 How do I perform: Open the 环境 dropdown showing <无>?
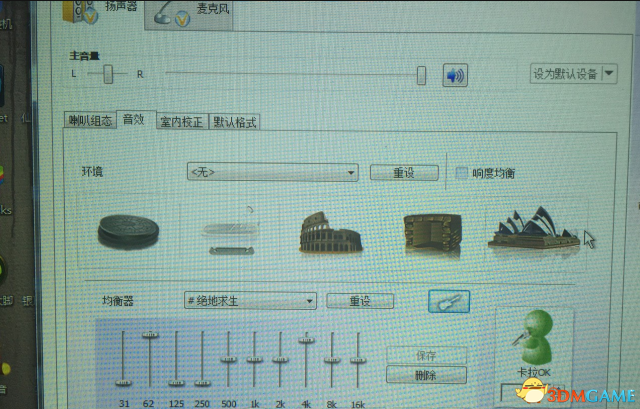(x=273, y=172)
